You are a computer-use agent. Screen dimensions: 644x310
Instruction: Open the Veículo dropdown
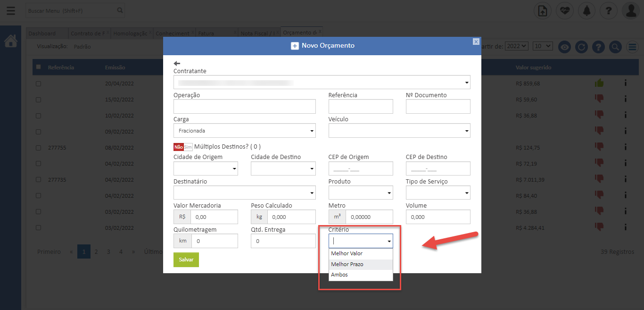click(x=399, y=131)
